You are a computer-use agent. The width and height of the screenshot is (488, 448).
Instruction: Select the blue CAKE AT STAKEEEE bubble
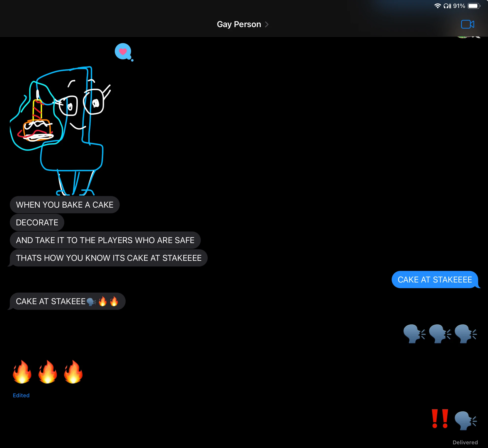(x=435, y=280)
